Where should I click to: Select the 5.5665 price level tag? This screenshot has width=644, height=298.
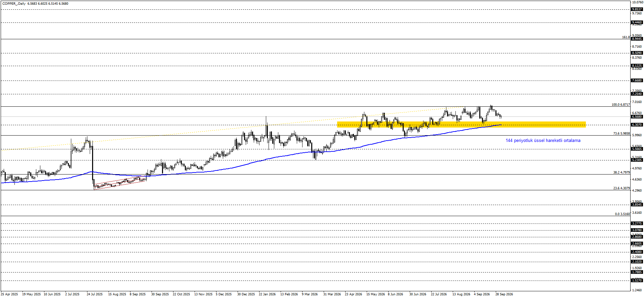[637, 149]
